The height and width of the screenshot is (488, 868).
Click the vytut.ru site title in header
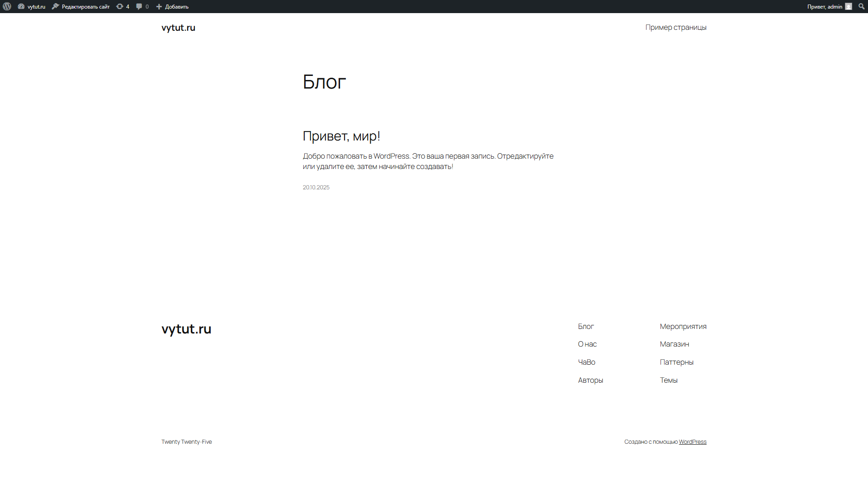[x=178, y=28]
